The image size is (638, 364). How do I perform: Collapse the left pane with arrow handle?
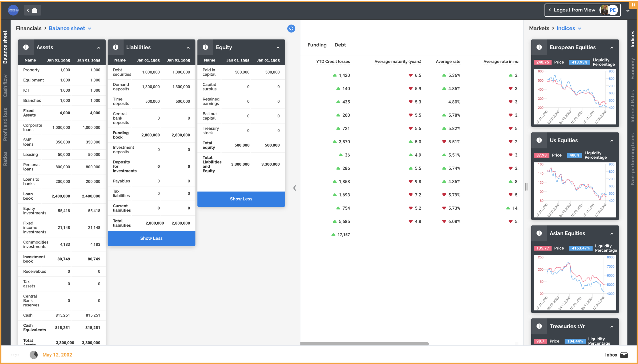click(x=295, y=188)
